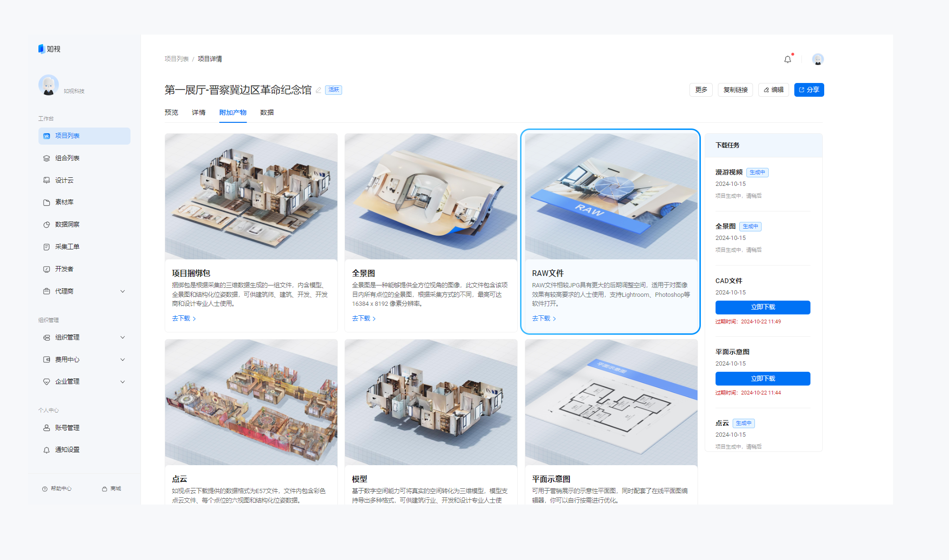
Task: Click the 组合列表 layers icon
Action: (47, 158)
